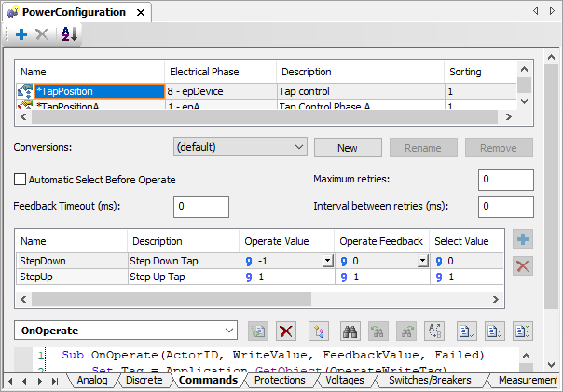This screenshot has width=563, height=392.
Task: Click the TapPosition row icon in command list
Action: [25, 91]
